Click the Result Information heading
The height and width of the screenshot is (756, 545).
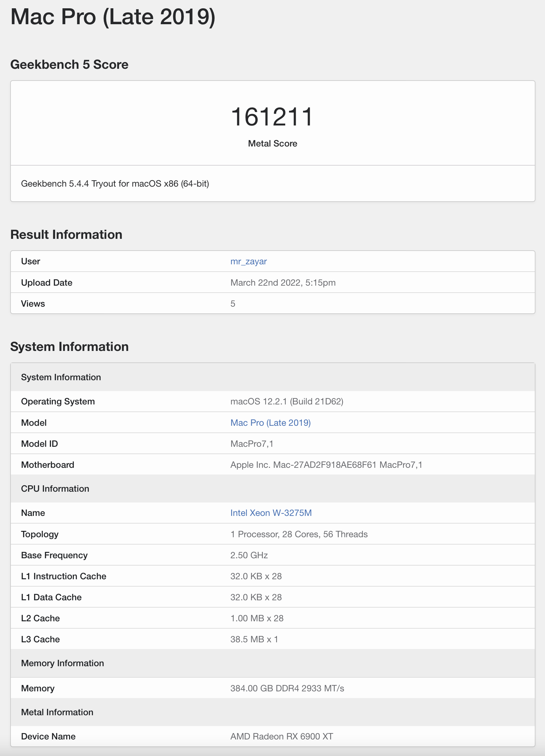(66, 235)
